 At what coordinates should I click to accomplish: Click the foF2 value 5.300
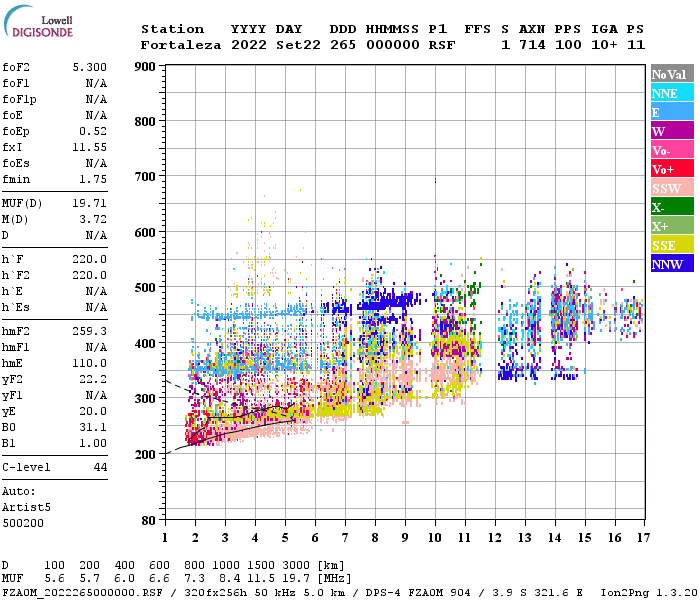pos(90,67)
